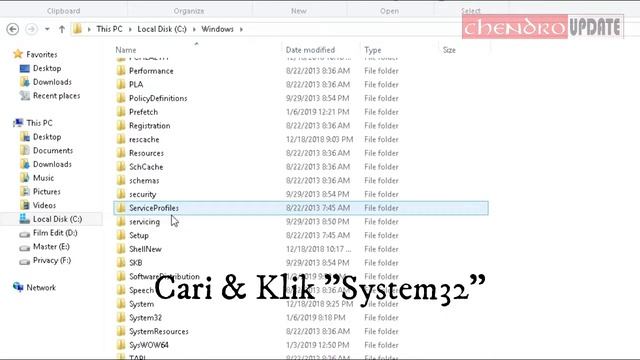Image resolution: width=640 pixels, height=360 pixels.
Task: Click Local Disk (C:) breadcrumb in address bar
Action: (162, 29)
